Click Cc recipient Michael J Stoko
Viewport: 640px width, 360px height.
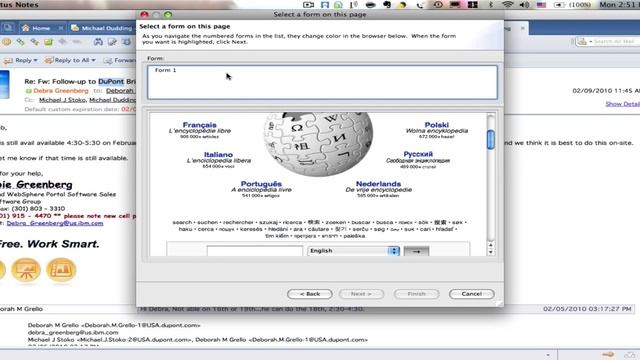coord(62,100)
